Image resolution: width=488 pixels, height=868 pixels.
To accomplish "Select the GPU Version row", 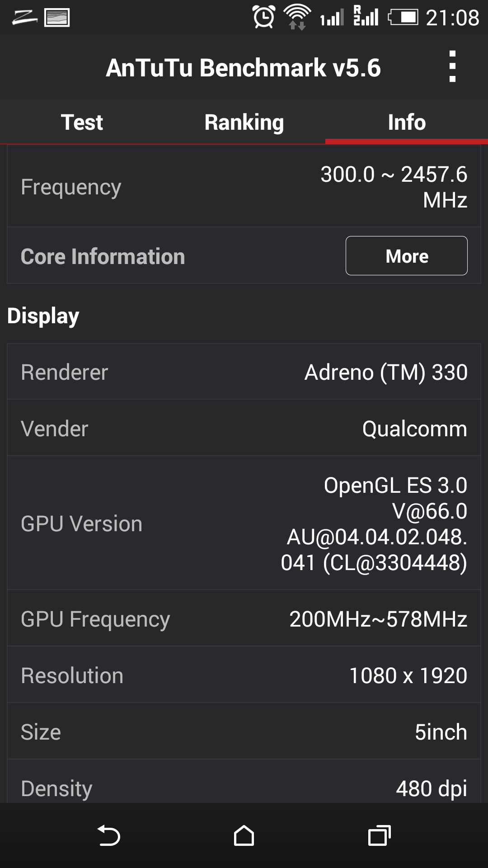I will point(244,523).
